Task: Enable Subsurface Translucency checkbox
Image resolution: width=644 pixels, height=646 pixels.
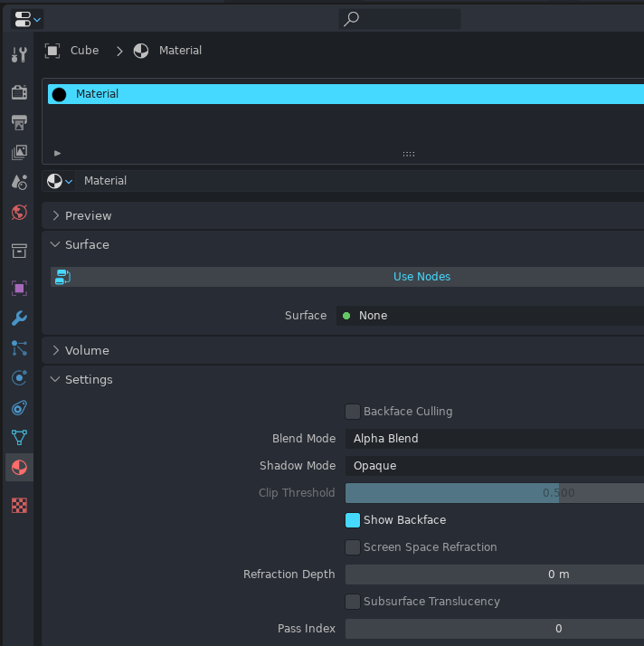Action: [353, 602]
